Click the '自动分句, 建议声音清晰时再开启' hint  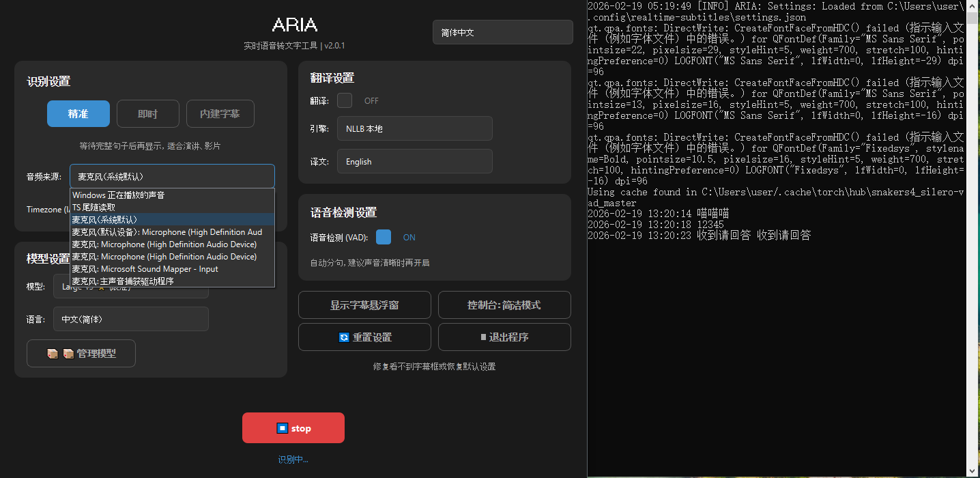370,263
